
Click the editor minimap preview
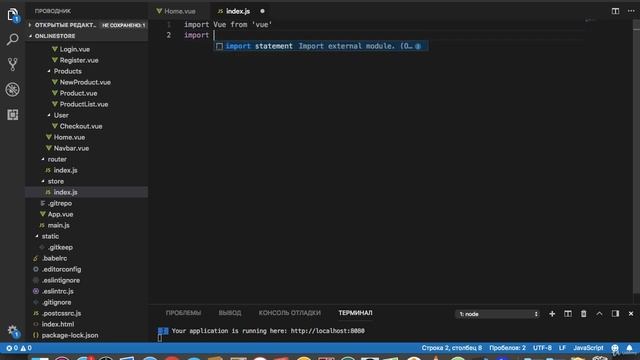tap(590, 20)
